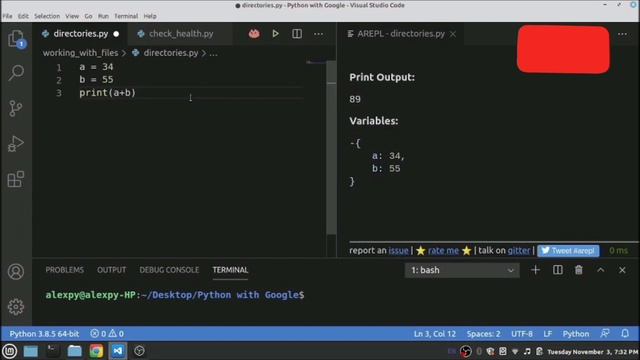Viewport: 640px width, 360px height.
Task: Split the terminal panel
Action: pyautogui.click(x=558, y=270)
